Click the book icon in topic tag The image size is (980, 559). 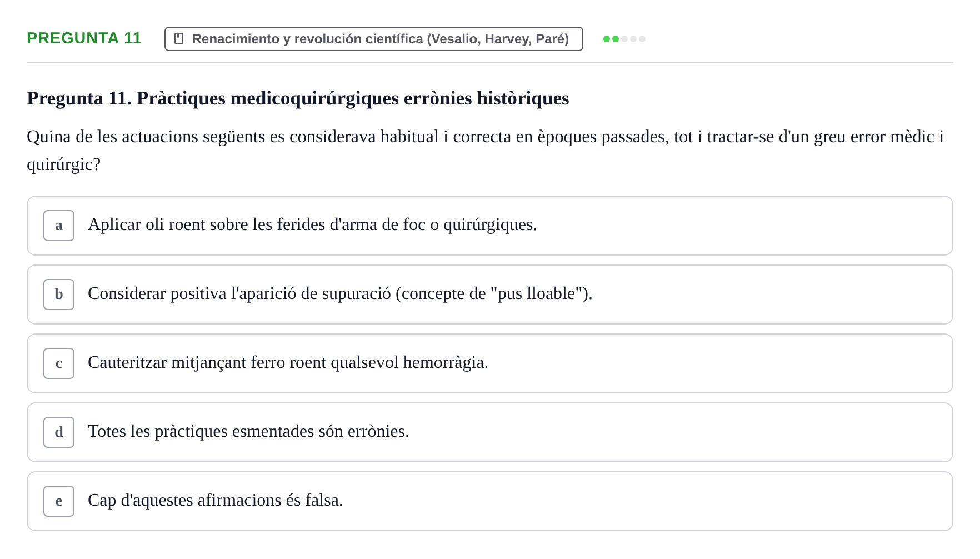(179, 38)
